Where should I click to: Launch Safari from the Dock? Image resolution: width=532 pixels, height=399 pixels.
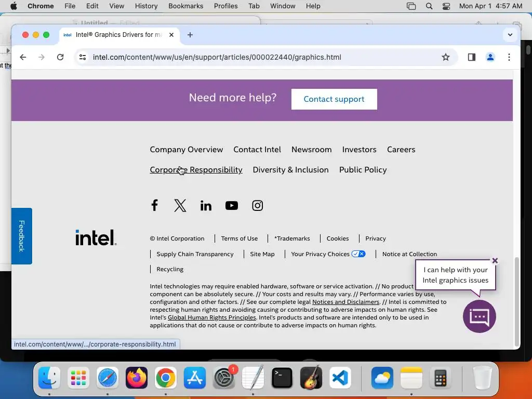(x=108, y=378)
